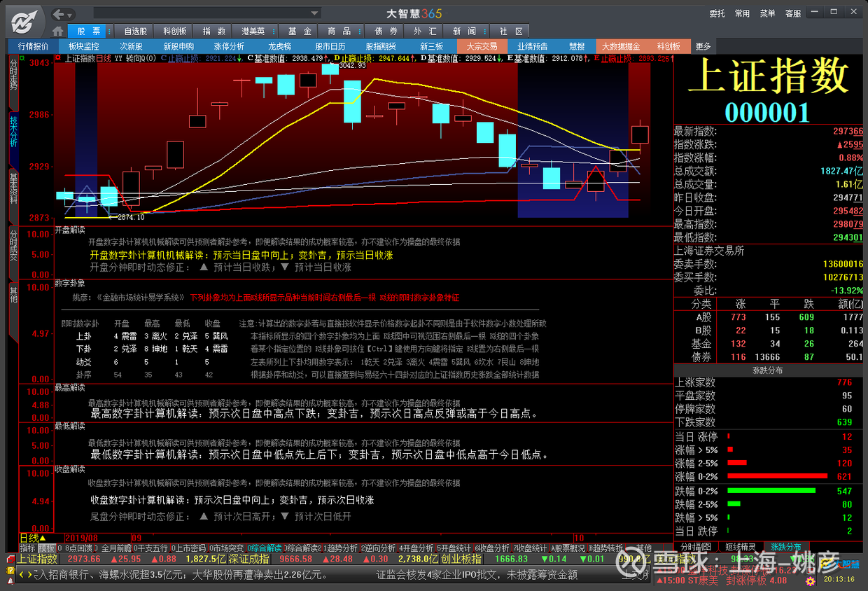868x591 pixels.
Task: Switch to the 新股申购 tab
Action: pos(178,46)
